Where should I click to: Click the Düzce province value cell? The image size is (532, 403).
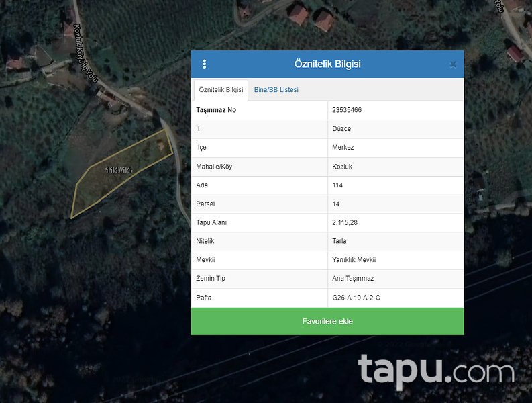(x=341, y=129)
